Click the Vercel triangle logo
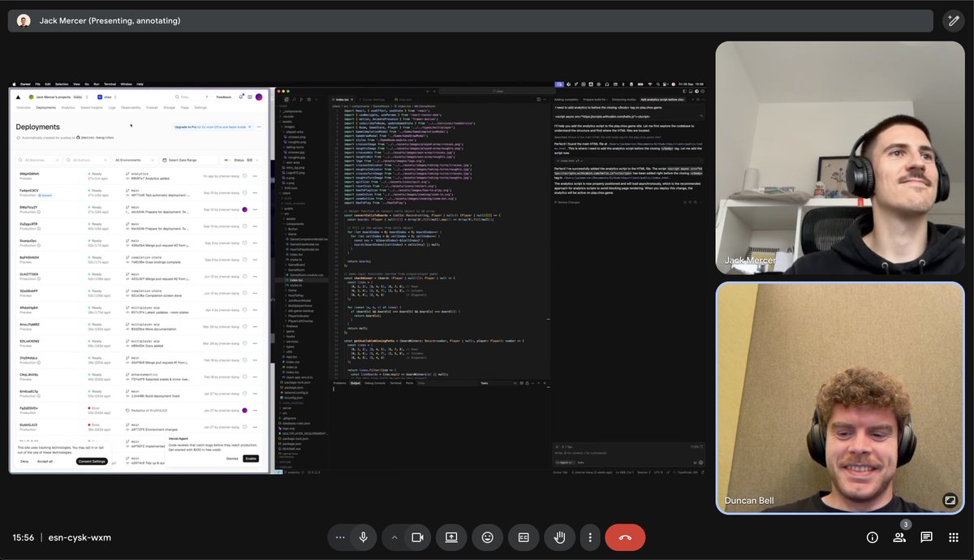 (x=18, y=97)
